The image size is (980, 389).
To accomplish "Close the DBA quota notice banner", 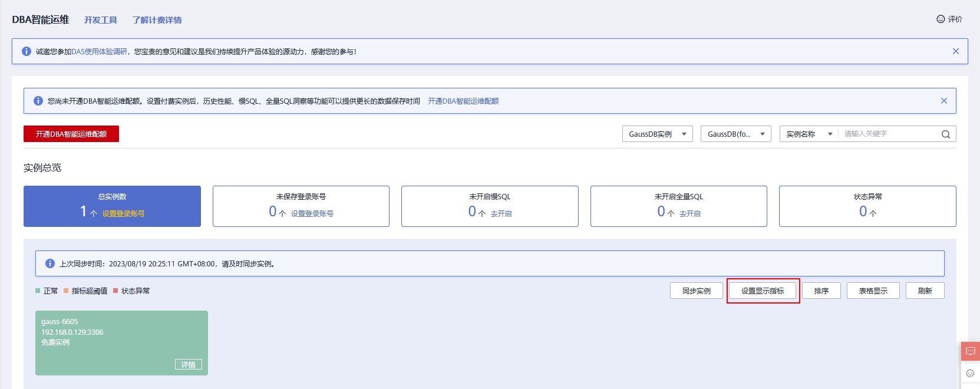I will (x=944, y=101).
